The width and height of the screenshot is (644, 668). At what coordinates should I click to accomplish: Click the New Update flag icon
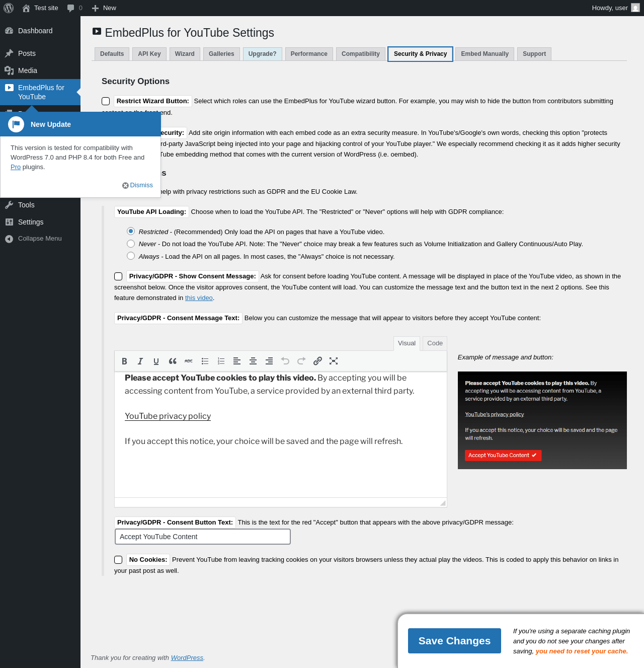point(16,124)
